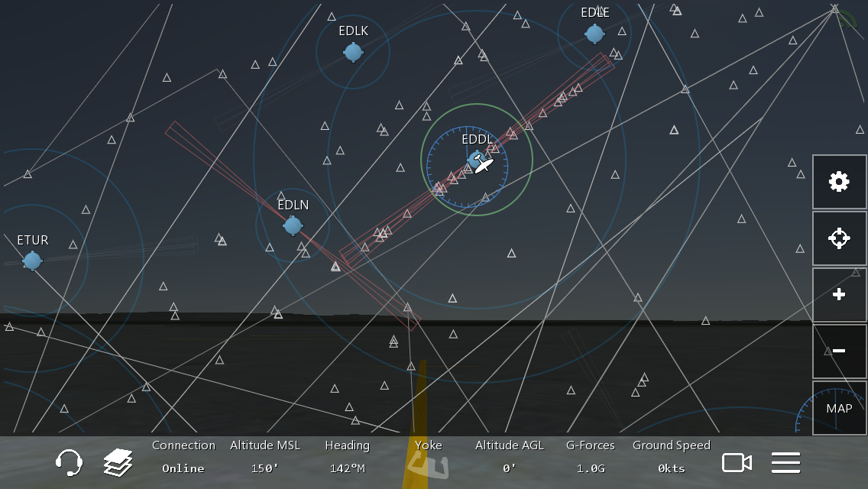Click the Yoke status field
The width and height of the screenshot is (868, 489).
tap(429, 458)
